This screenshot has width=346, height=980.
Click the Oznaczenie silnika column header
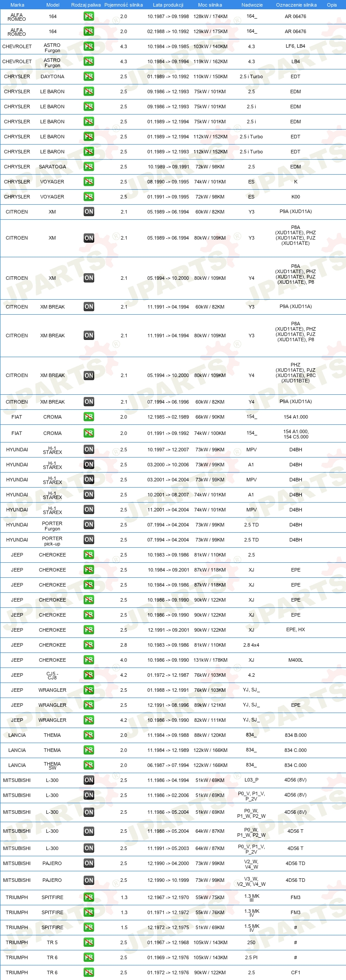click(296, 5)
